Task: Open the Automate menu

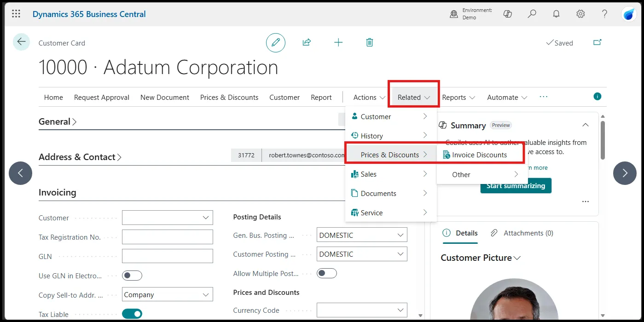Action: click(x=507, y=98)
